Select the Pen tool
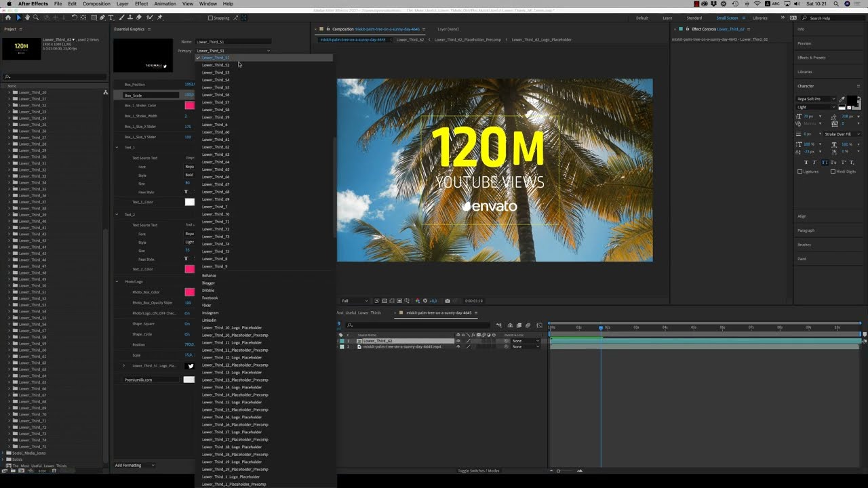Screen dimensions: 868x488 (x=102, y=18)
